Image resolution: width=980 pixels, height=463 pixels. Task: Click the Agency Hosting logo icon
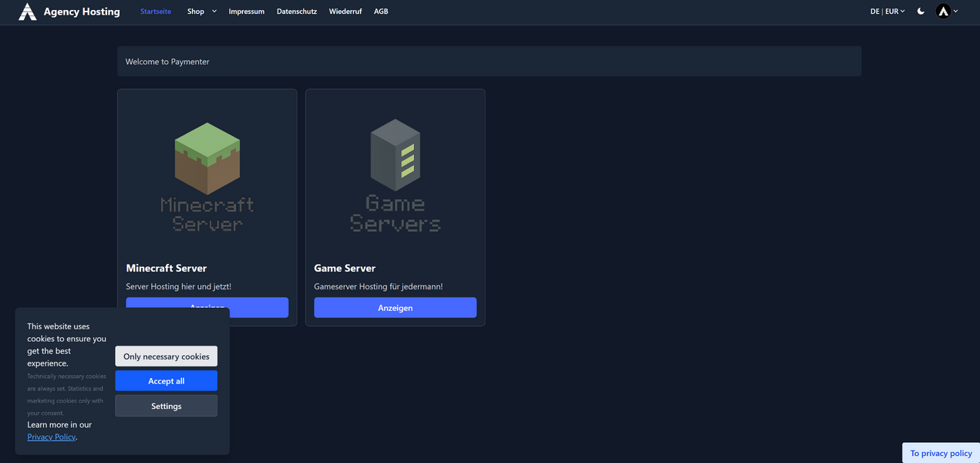28,12
